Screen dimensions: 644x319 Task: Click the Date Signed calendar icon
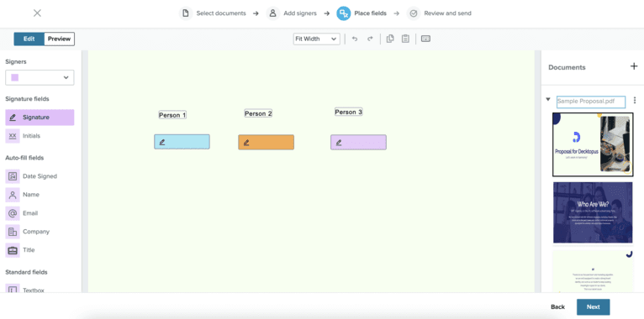13,176
